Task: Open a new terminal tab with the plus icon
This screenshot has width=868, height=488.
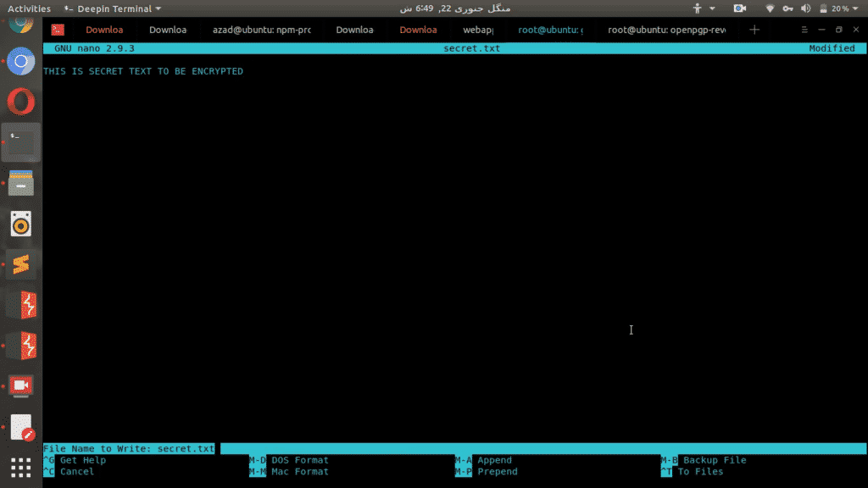Action: click(754, 29)
